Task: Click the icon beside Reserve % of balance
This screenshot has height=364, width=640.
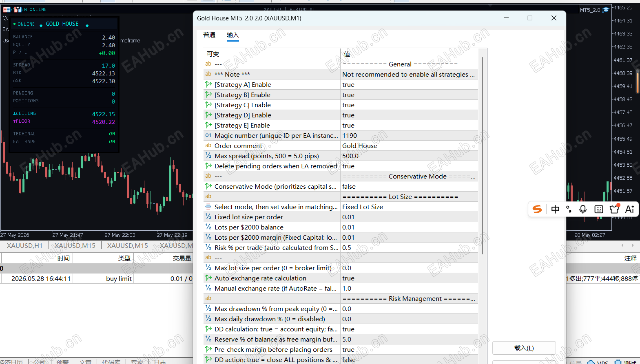Action: [208, 339]
